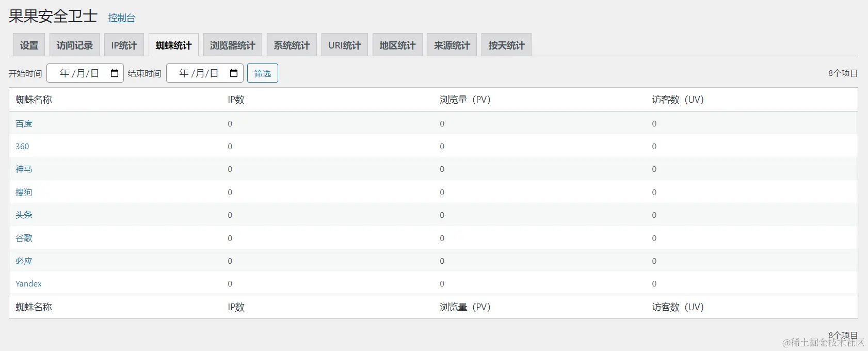Go to the 地区统计 tab
Screen dimensions: 868x351
397,45
